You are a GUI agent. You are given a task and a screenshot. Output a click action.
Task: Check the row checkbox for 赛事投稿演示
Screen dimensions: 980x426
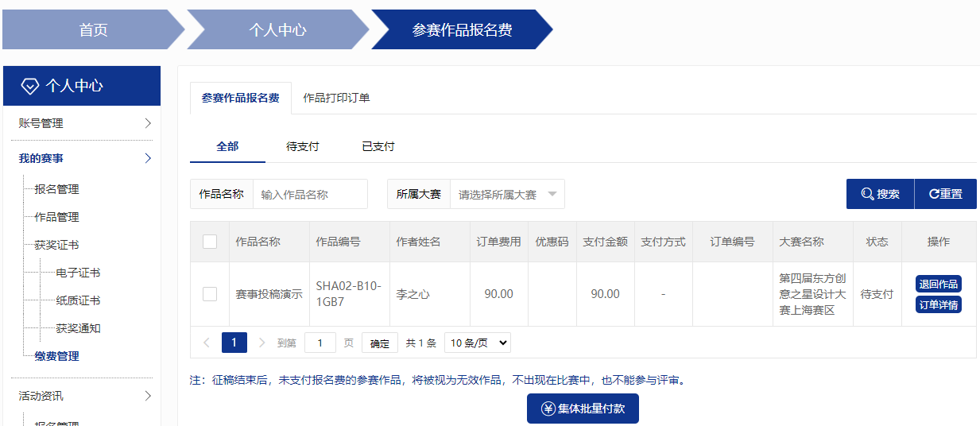210,294
